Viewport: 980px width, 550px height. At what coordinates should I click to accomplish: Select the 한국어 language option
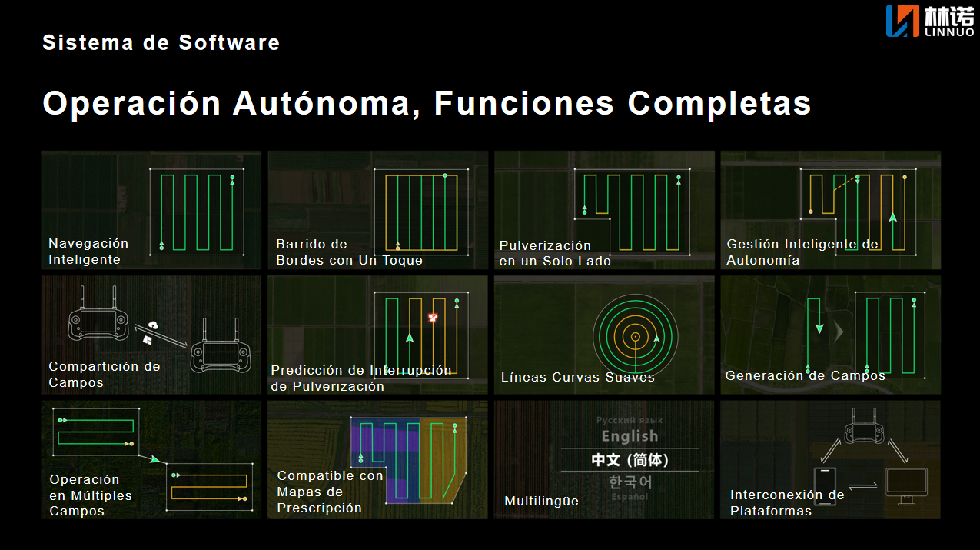point(630,482)
